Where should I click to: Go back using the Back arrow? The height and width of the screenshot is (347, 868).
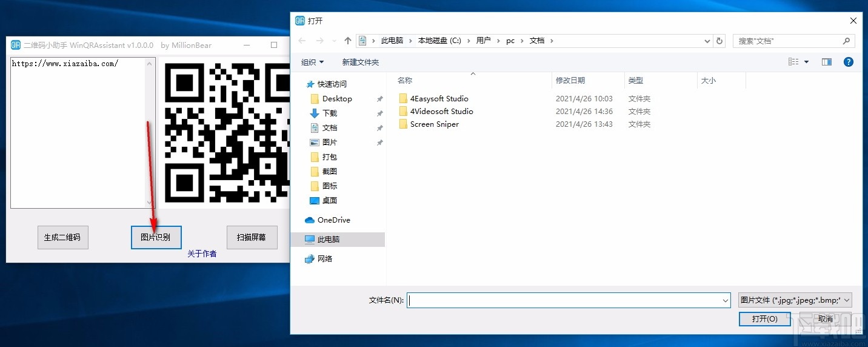click(302, 41)
